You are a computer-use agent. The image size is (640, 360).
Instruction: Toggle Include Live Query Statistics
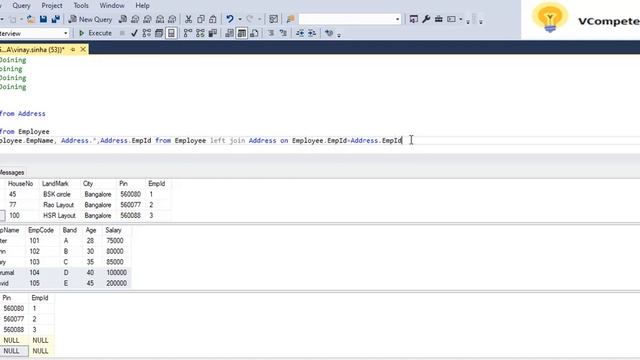tap(200, 33)
